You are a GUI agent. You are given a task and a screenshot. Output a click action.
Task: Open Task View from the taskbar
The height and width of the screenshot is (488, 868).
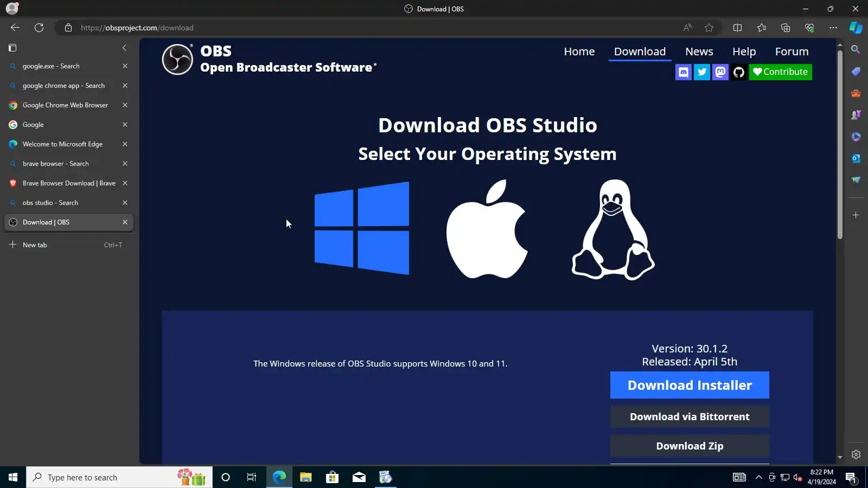[x=252, y=477]
